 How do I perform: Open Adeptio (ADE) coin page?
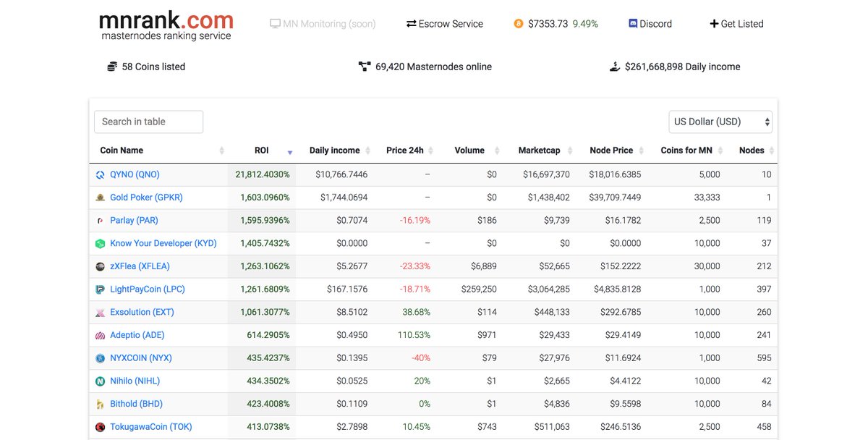pyautogui.click(x=137, y=335)
